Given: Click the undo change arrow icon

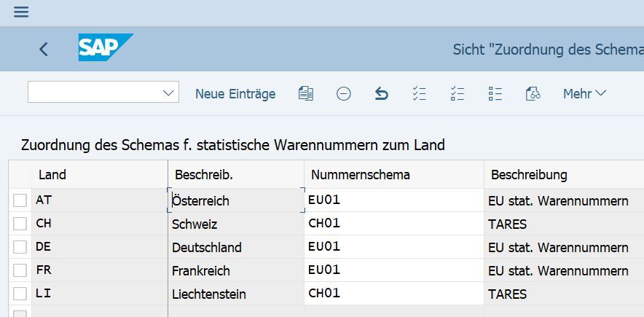Looking at the screenshot, I should 381,93.
